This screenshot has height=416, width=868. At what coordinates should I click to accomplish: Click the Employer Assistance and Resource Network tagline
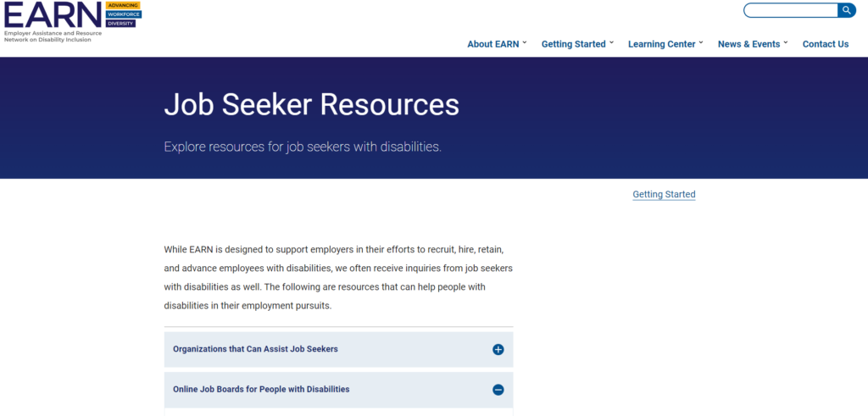click(53, 36)
